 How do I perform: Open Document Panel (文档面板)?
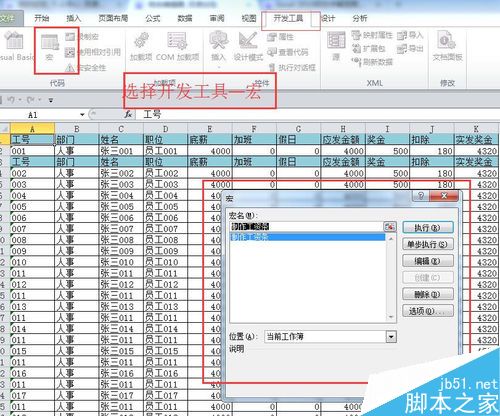pos(447,47)
